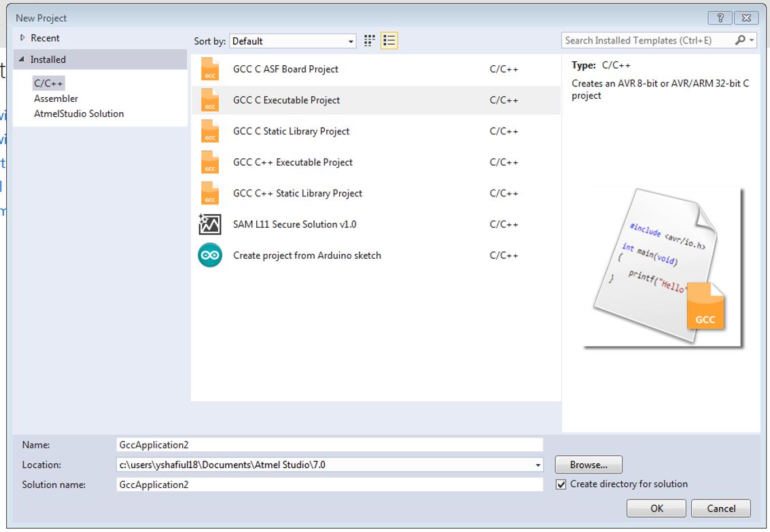Switch to small icons grid view
This screenshot has width=770, height=532.
click(369, 41)
